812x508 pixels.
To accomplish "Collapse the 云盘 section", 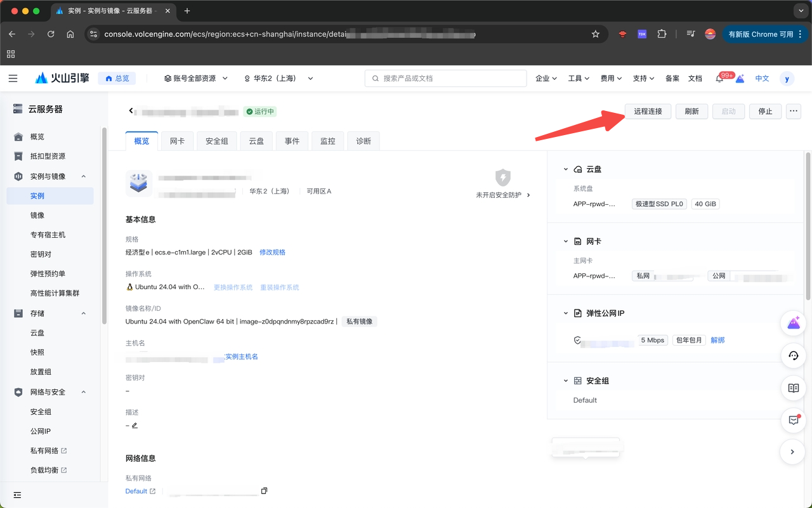I will point(566,169).
